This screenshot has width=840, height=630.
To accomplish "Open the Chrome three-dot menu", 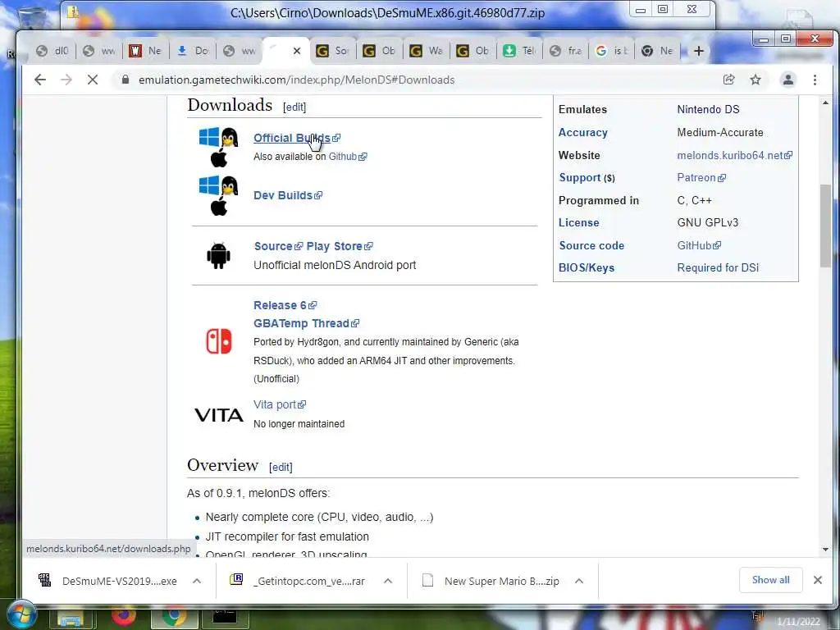I will pyautogui.click(x=815, y=80).
